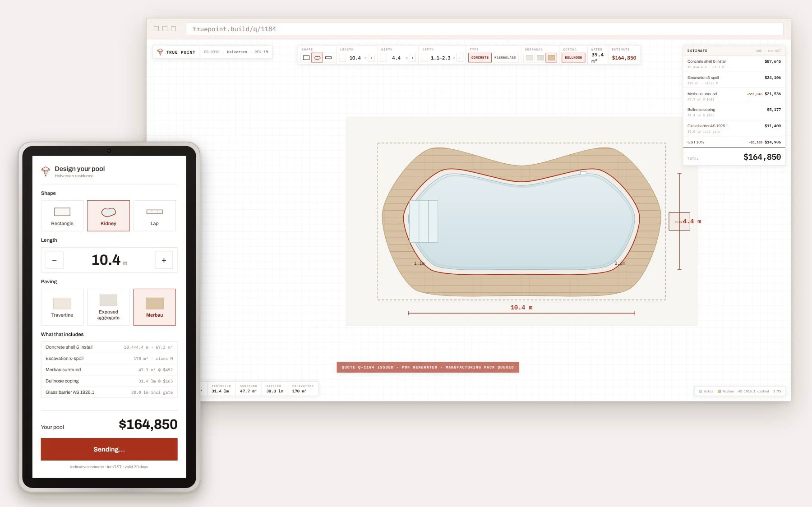Increase depth in the desktop toolbar
The width and height of the screenshot is (812, 507).
(x=460, y=58)
